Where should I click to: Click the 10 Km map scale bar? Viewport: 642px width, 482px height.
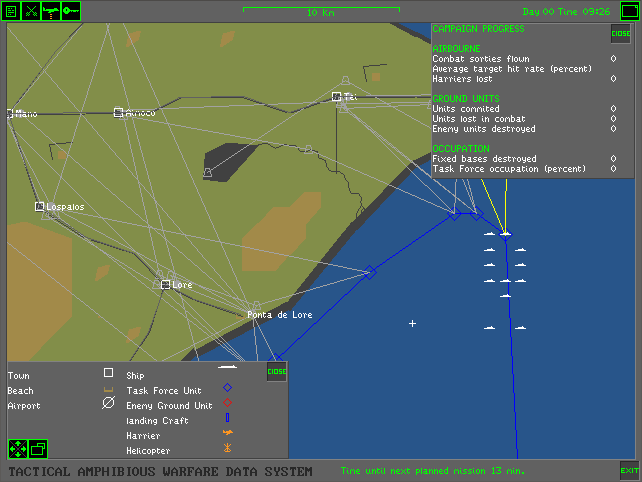pyautogui.click(x=320, y=12)
